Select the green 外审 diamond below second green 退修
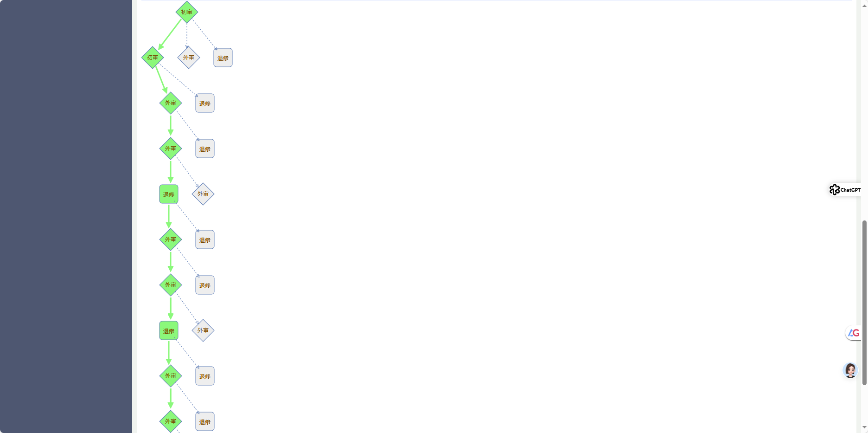 point(171,376)
